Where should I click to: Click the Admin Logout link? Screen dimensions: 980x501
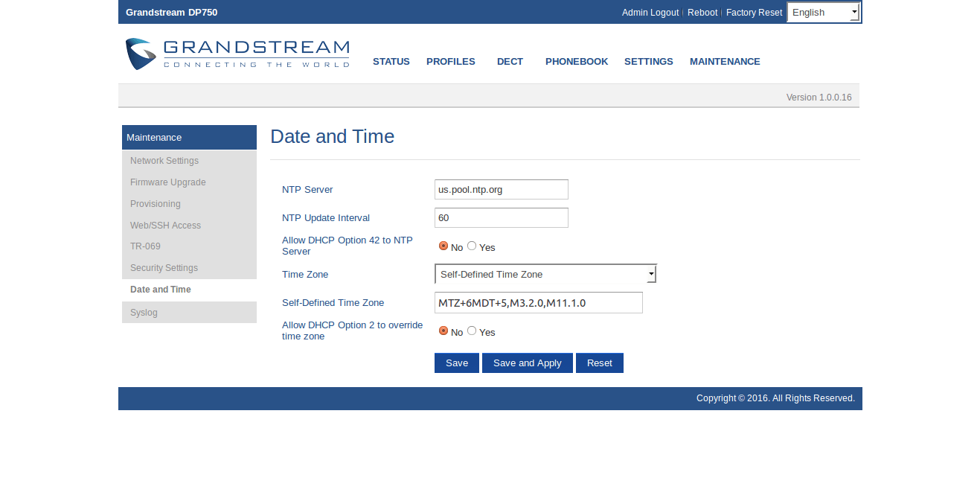650,13
